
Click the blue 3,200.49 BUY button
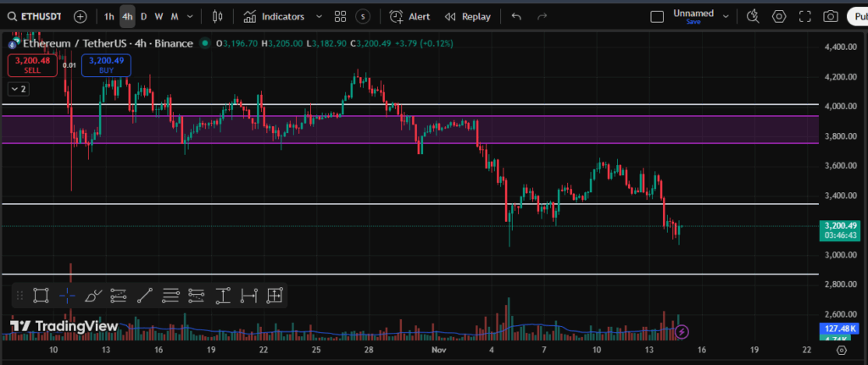106,64
